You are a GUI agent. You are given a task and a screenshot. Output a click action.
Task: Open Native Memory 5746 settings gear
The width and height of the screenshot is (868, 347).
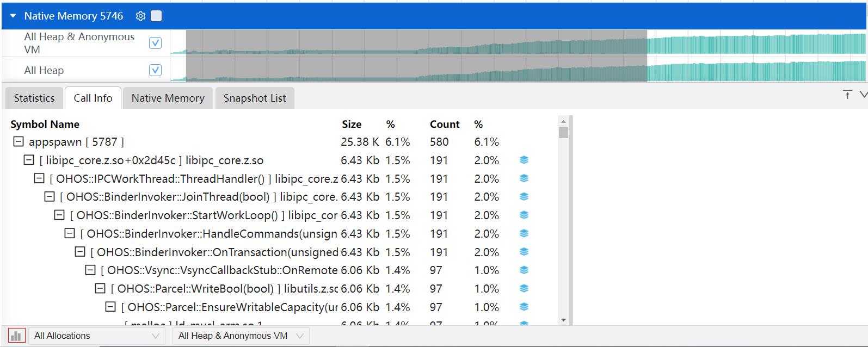point(140,16)
